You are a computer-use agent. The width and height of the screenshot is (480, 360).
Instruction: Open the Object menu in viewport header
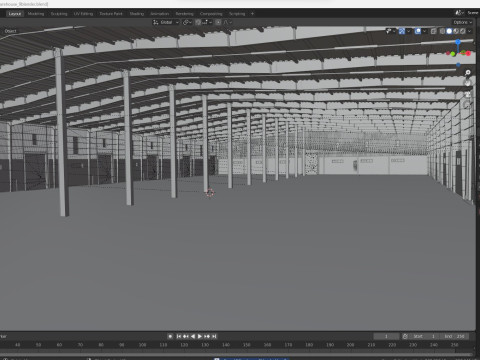(10, 31)
